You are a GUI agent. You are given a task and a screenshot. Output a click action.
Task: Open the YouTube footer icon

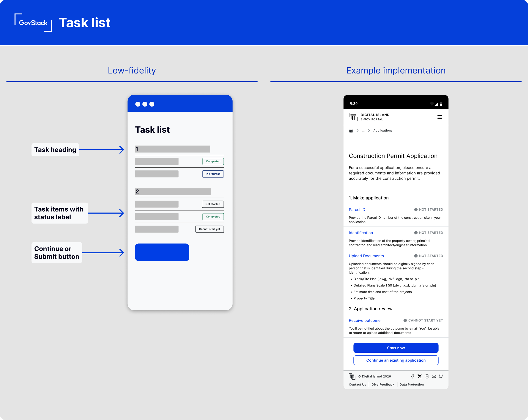click(434, 376)
